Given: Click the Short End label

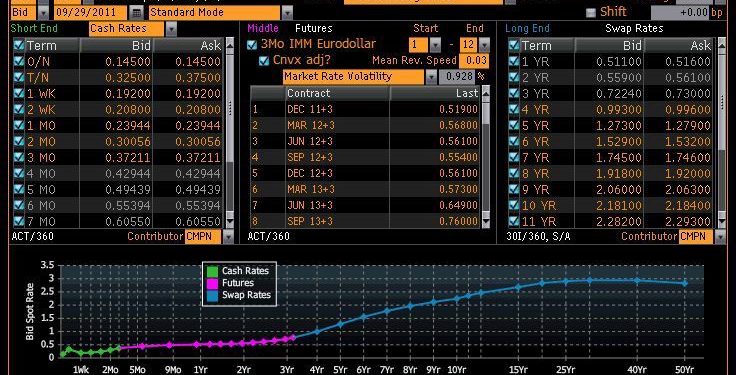Looking at the screenshot, I should point(34,28).
